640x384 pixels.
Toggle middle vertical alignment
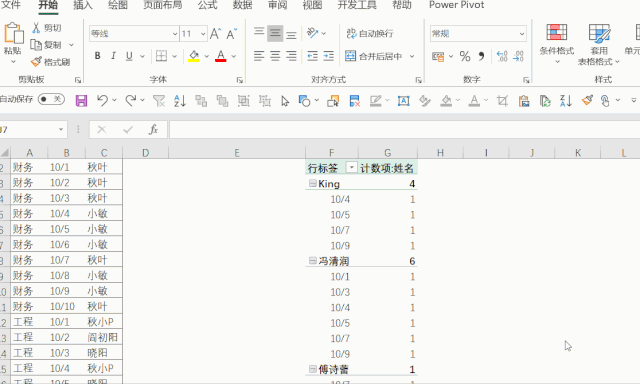pos(275,33)
